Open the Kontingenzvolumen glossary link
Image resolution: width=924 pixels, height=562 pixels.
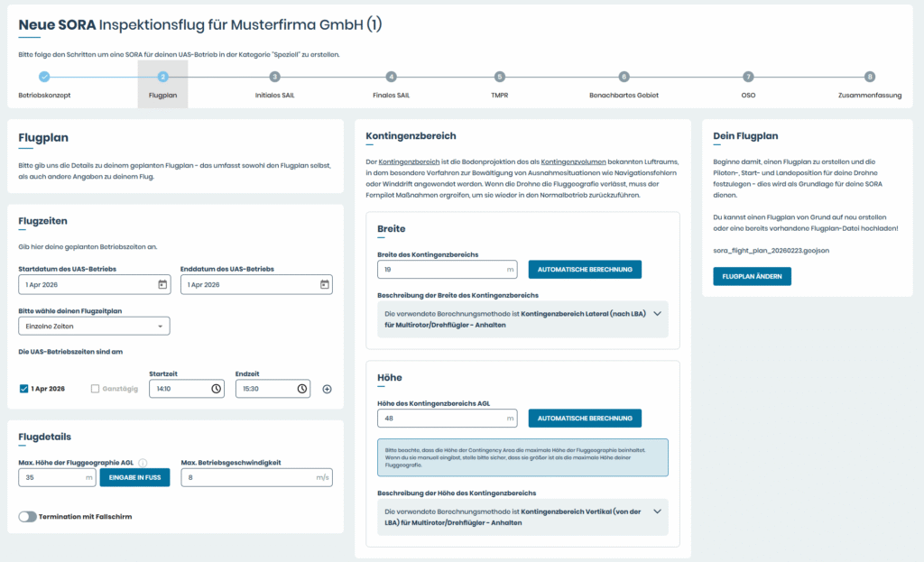tap(573, 162)
